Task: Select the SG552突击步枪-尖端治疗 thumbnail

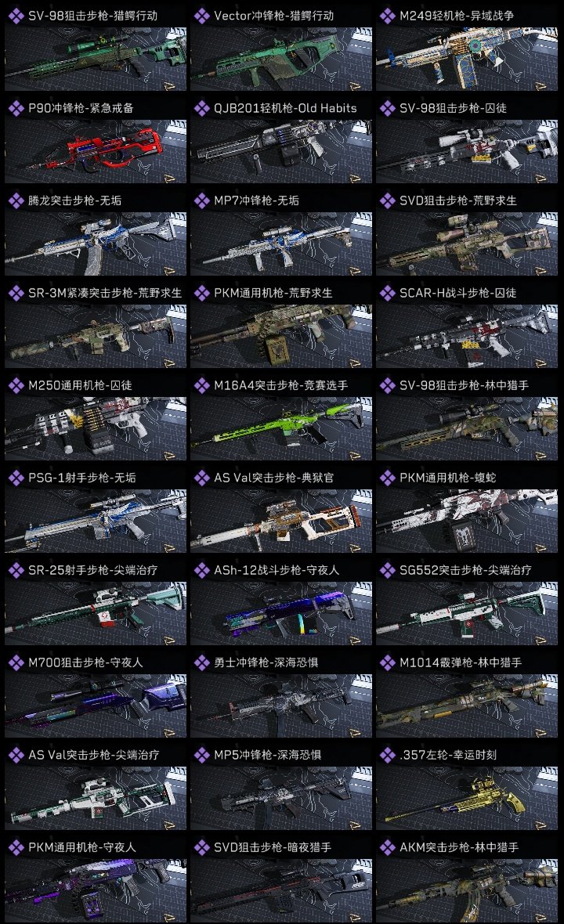Action: pyautogui.click(x=467, y=613)
